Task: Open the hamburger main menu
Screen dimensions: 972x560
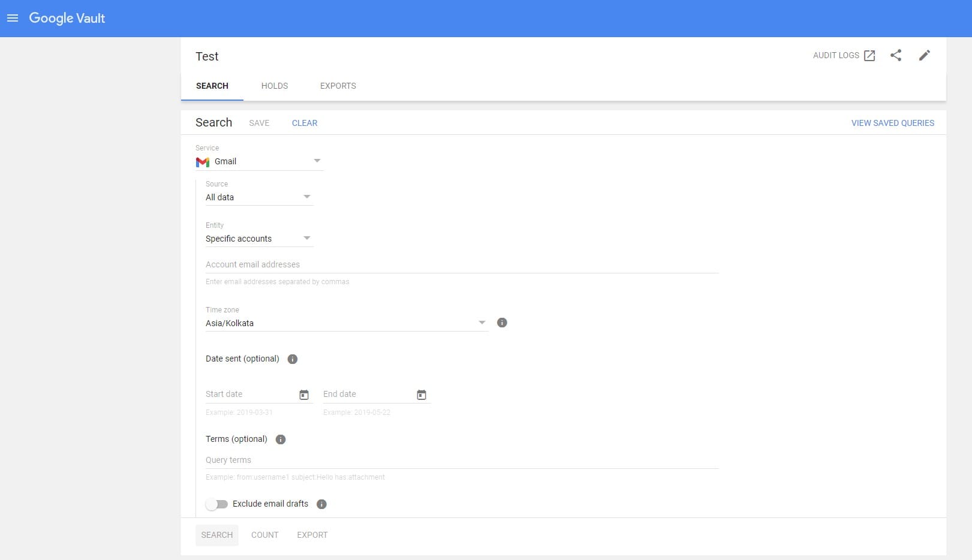Action: (13, 18)
